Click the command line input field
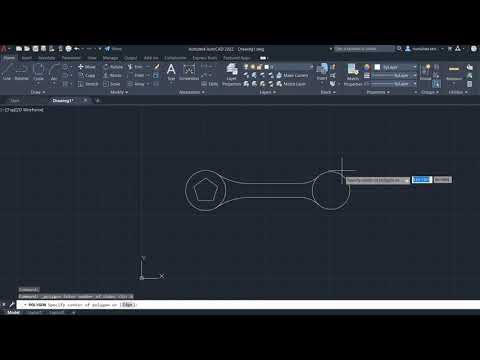480x360 pixels. (x=248, y=305)
